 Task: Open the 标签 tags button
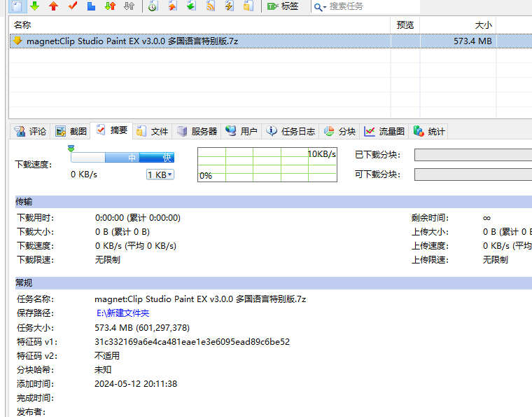(x=283, y=6)
